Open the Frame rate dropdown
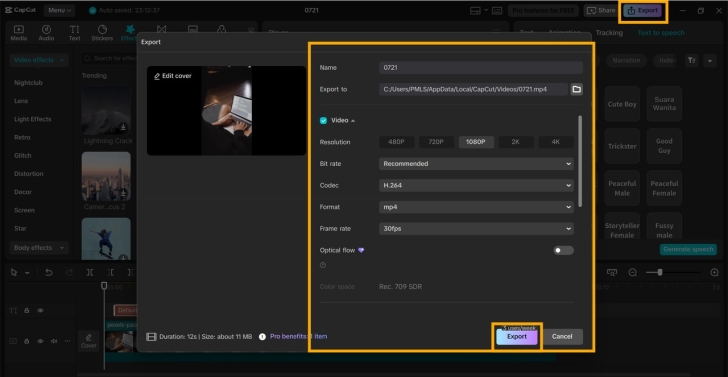This screenshot has width=728, height=377. (476, 229)
